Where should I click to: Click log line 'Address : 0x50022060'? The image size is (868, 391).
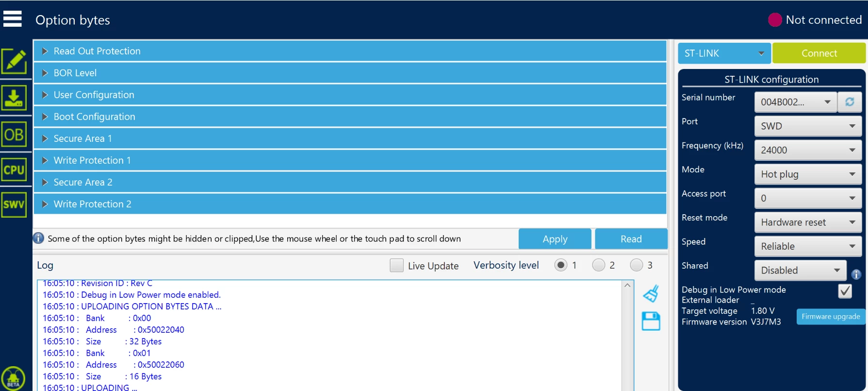click(114, 365)
